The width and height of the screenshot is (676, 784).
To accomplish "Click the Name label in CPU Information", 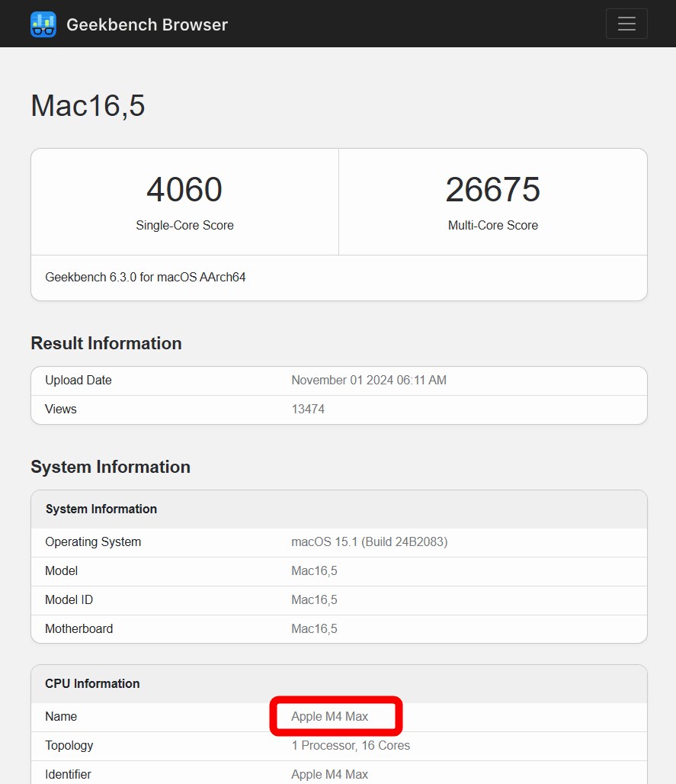I will (x=61, y=716).
